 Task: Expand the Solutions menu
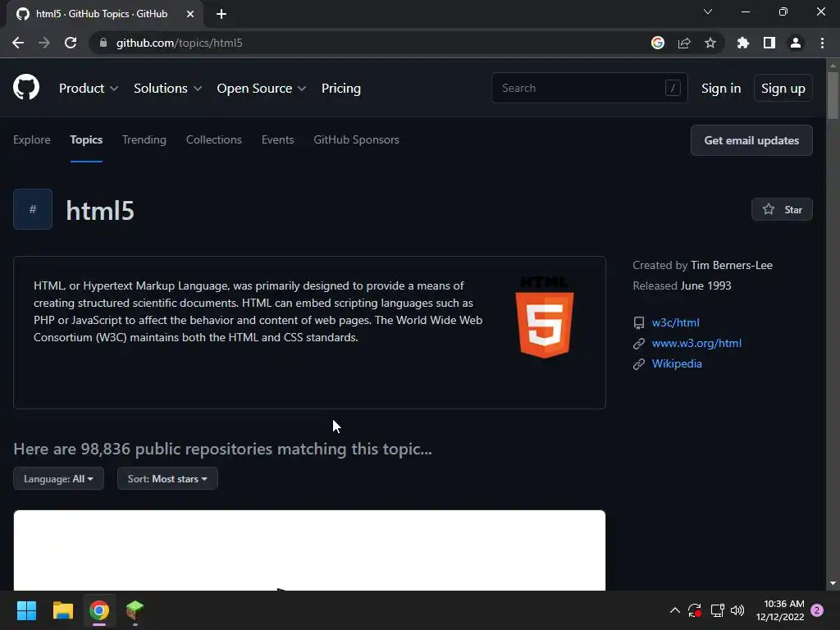(167, 89)
